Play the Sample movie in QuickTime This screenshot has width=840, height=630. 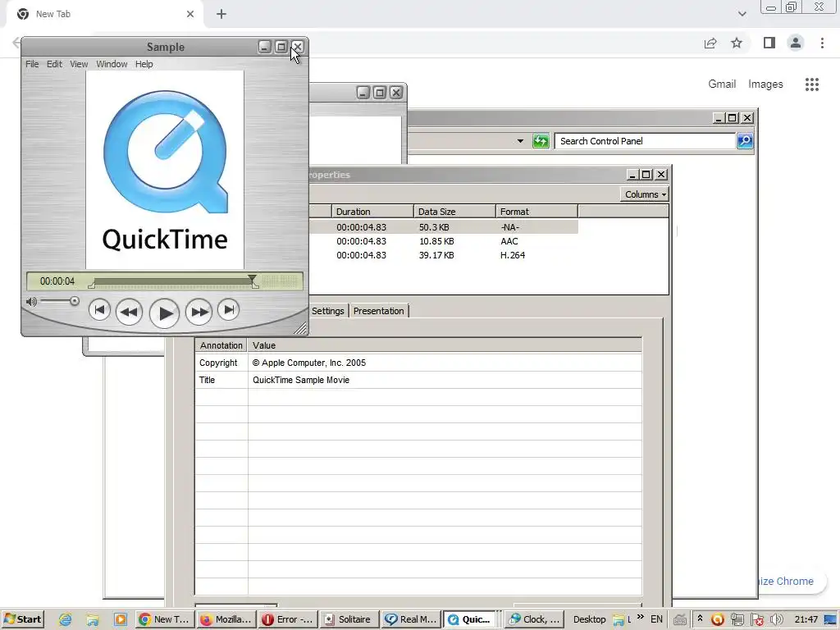tap(164, 313)
